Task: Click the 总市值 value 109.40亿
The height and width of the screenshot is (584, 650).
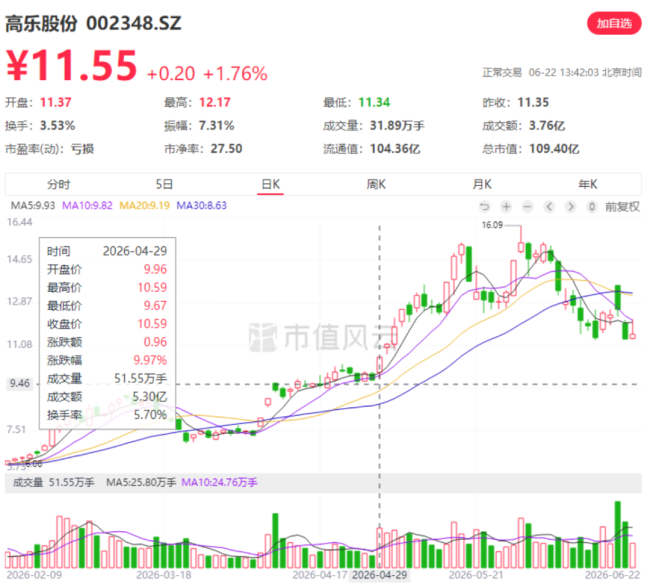Action: click(554, 149)
